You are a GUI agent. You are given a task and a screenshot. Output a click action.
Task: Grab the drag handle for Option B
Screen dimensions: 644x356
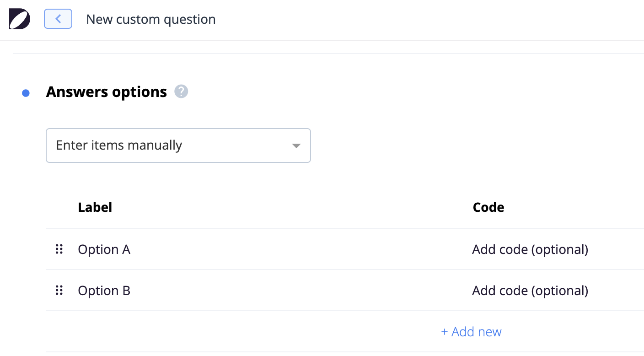pos(59,290)
